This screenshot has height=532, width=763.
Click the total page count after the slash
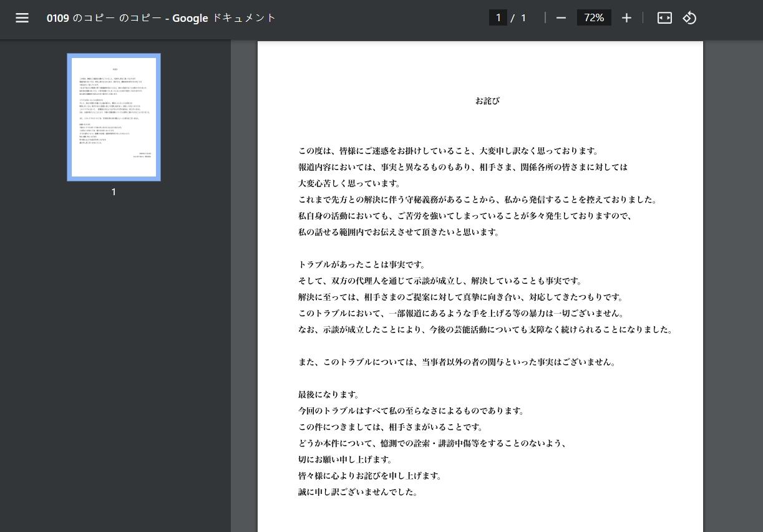[523, 18]
